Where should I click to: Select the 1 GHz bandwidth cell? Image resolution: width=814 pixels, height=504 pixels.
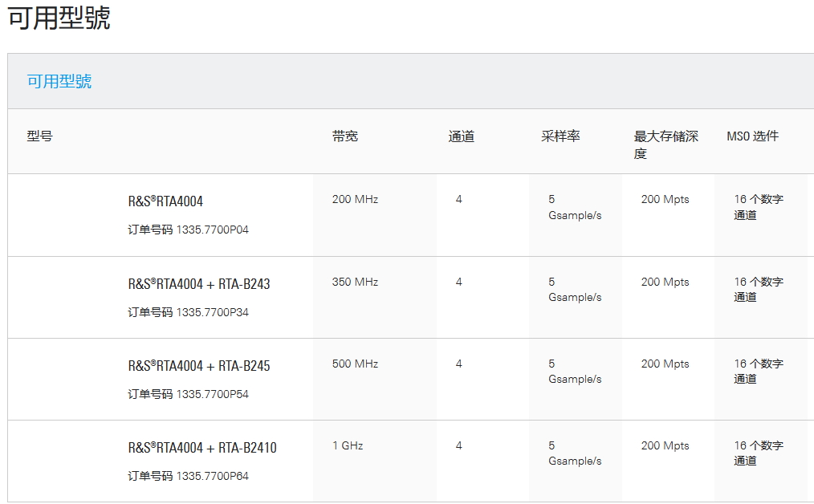tap(348, 445)
